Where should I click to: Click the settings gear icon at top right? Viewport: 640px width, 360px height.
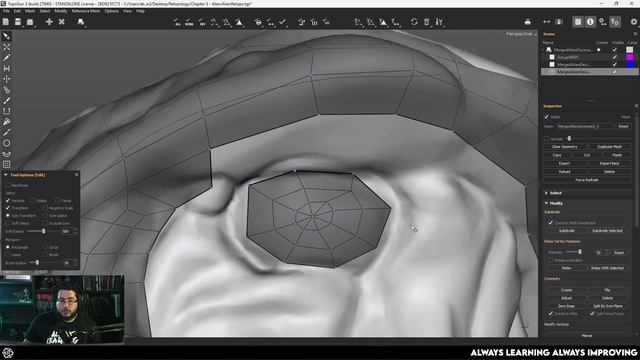[x=633, y=22]
